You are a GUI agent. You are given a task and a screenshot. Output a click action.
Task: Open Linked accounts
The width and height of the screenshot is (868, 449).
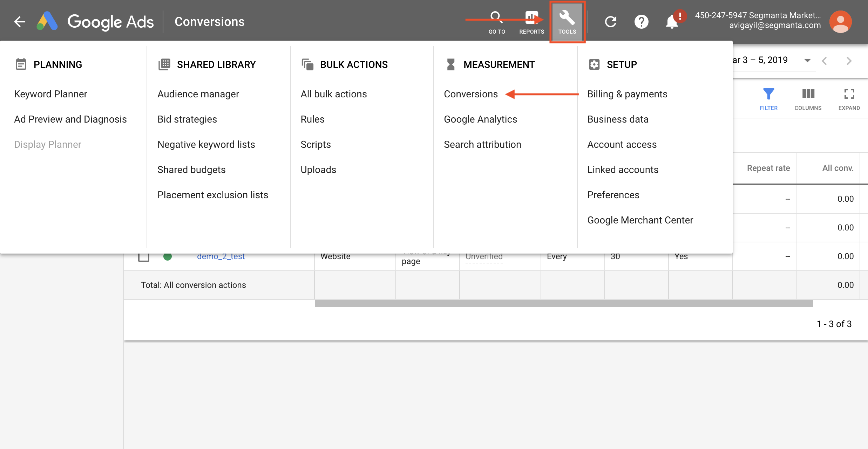623,170
